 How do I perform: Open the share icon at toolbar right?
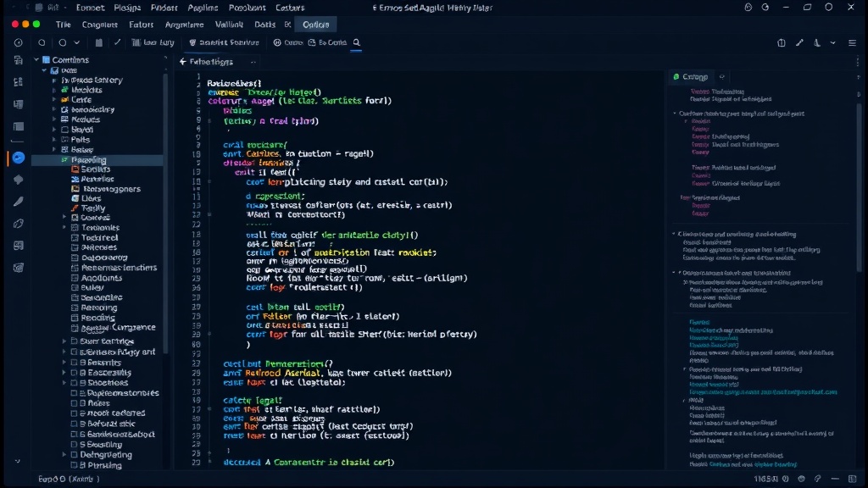(781, 42)
